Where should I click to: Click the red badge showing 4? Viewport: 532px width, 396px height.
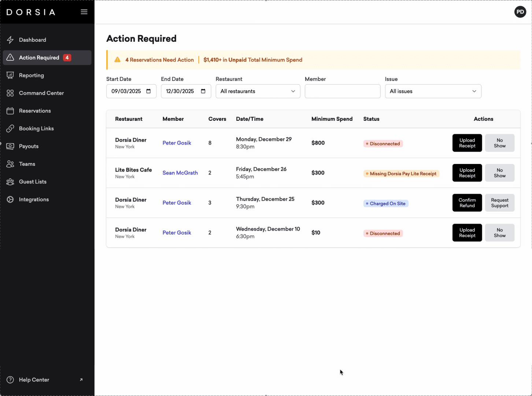(x=67, y=57)
